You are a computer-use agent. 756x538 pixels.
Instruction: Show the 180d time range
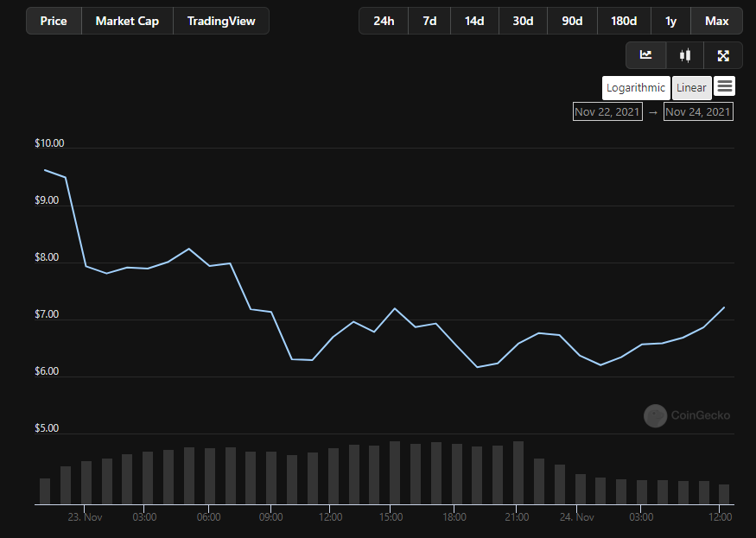tap(624, 21)
